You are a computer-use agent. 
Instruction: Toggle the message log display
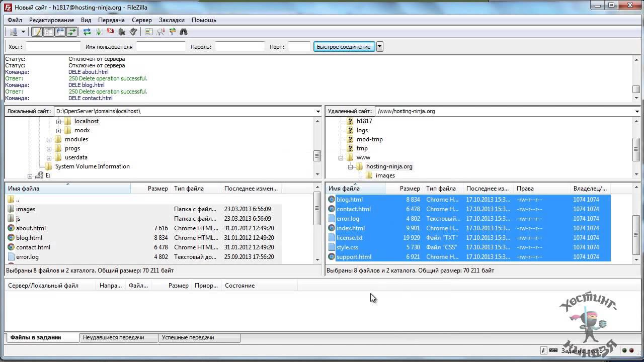coord(37,32)
